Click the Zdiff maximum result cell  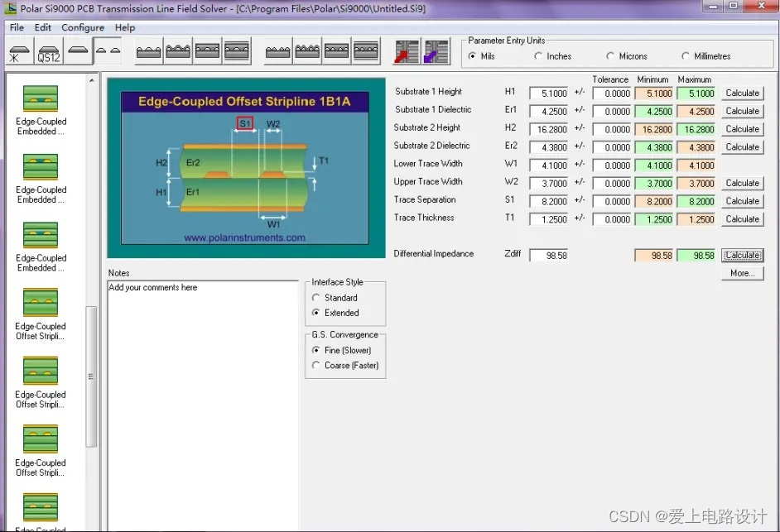tap(696, 255)
